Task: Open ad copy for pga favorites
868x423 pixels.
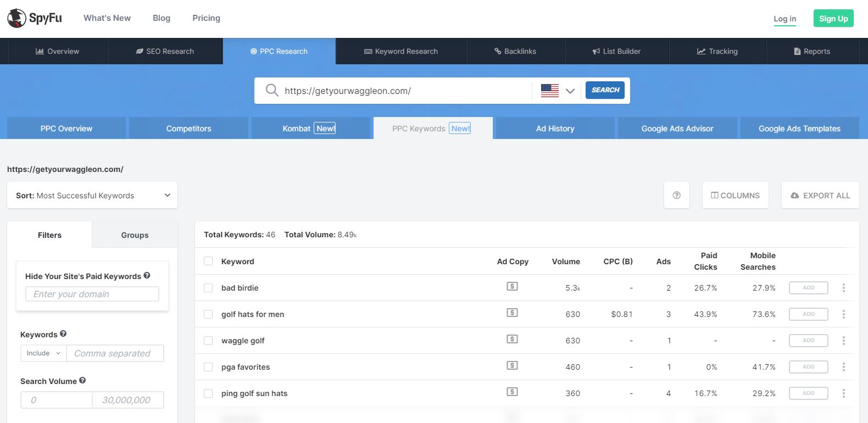Action: coord(512,365)
